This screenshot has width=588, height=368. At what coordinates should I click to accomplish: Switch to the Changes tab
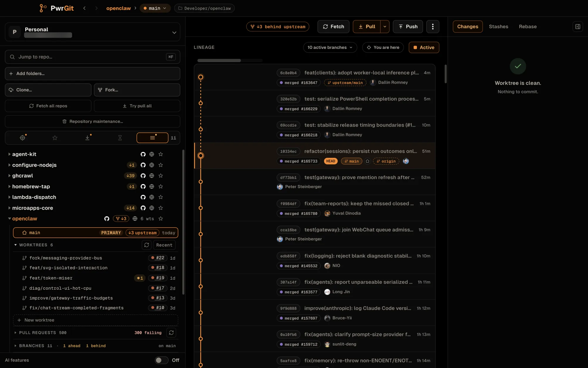click(467, 26)
